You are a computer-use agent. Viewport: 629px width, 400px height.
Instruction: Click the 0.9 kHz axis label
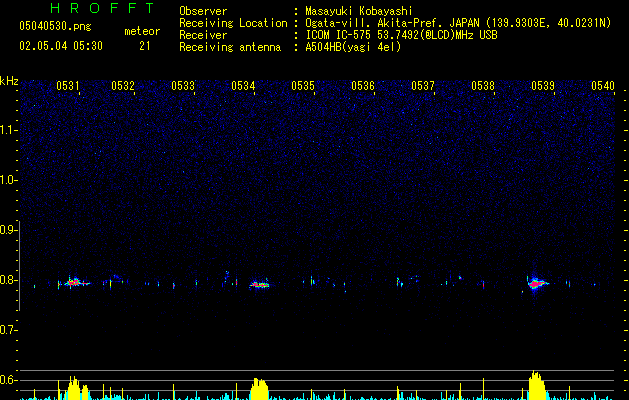pos(8,230)
